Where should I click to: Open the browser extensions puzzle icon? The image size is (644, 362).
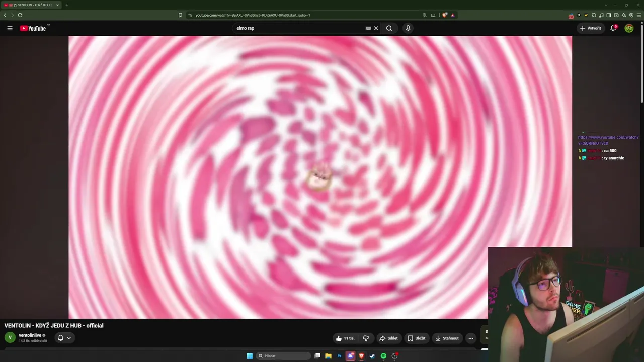pos(594,15)
